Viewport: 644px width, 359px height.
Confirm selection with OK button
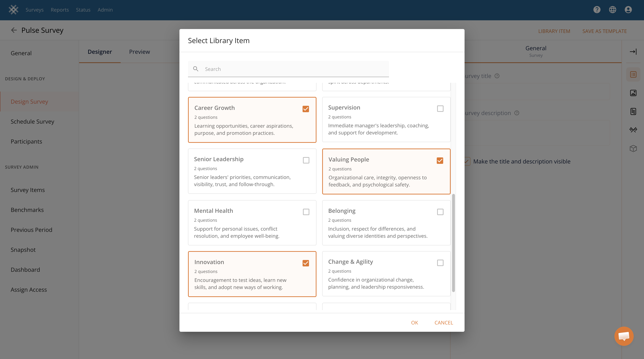[414, 322]
